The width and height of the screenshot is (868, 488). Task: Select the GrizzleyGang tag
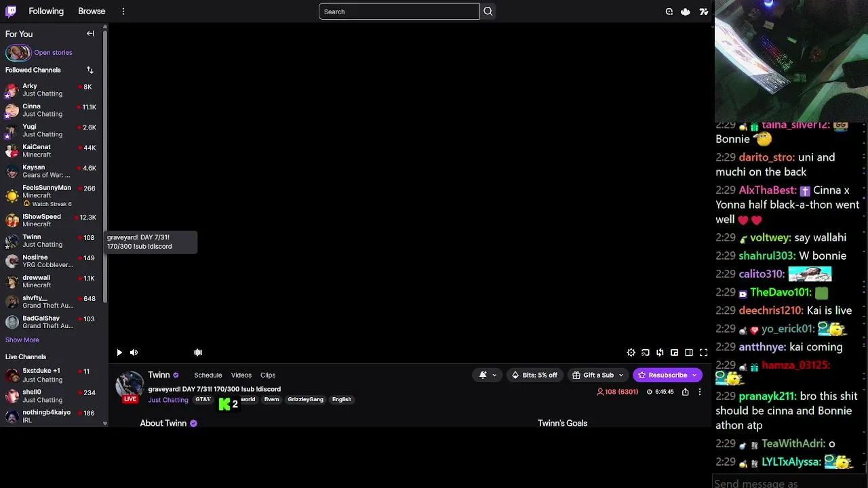point(305,400)
